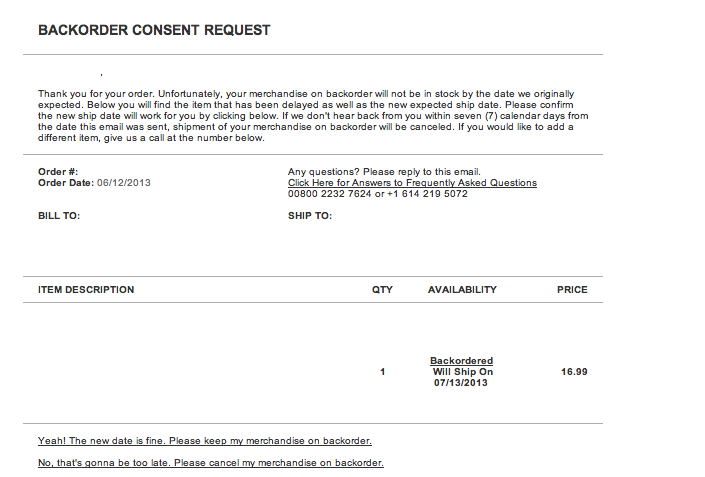Viewport: 705px width, 477px height.
Task: Click the item price 16.99
Action: point(574,372)
